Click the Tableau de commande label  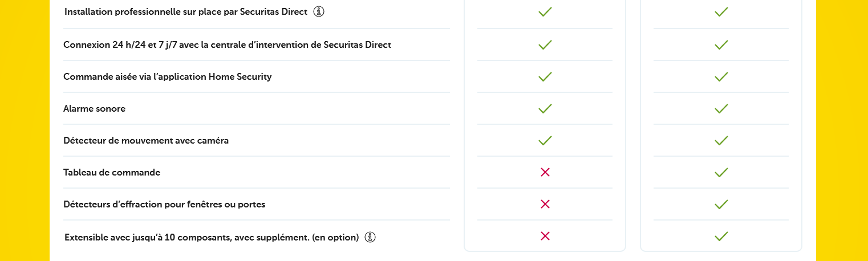coord(112,172)
